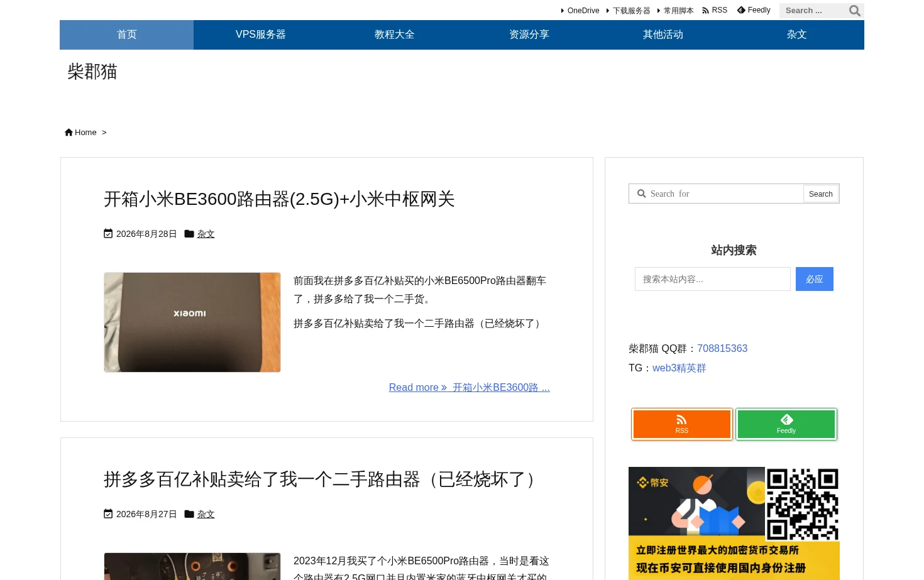Image resolution: width=924 pixels, height=580 pixels.
Task: Click the Xiaomi router box thumbnail
Action: (x=192, y=322)
